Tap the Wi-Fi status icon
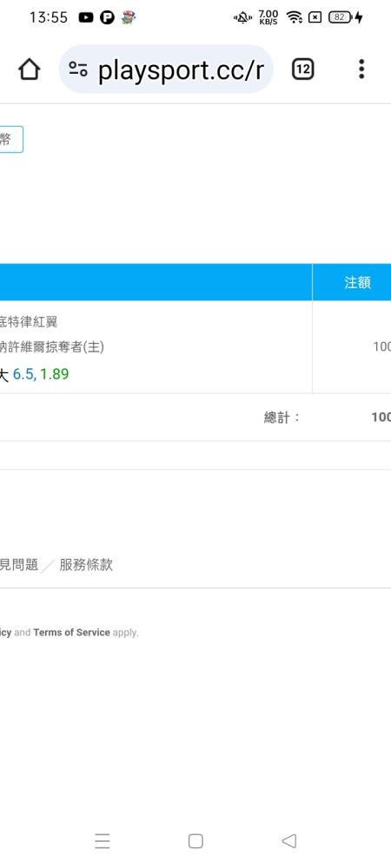The image size is (391, 868). (294, 17)
